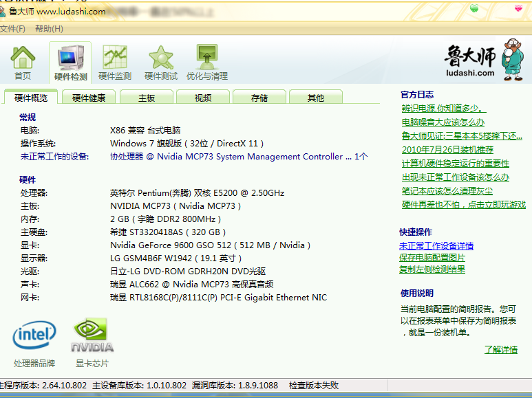The width and height of the screenshot is (532, 398).
Task: Open the 2010年7月26日装机推荐 link
Action: (x=447, y=149)
